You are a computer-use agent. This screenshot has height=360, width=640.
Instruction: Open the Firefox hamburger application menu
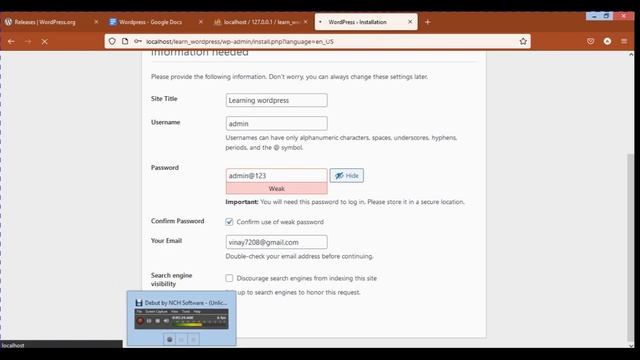(x=624, y=41)
